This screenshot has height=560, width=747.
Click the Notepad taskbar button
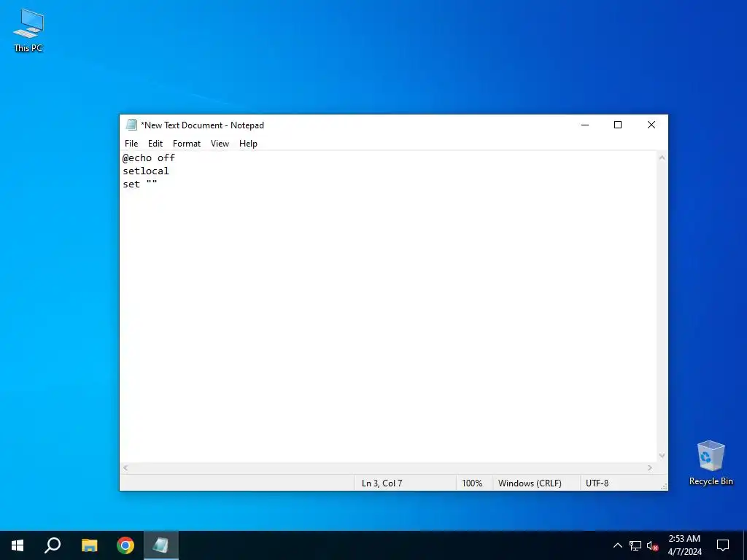coord(161,545)
